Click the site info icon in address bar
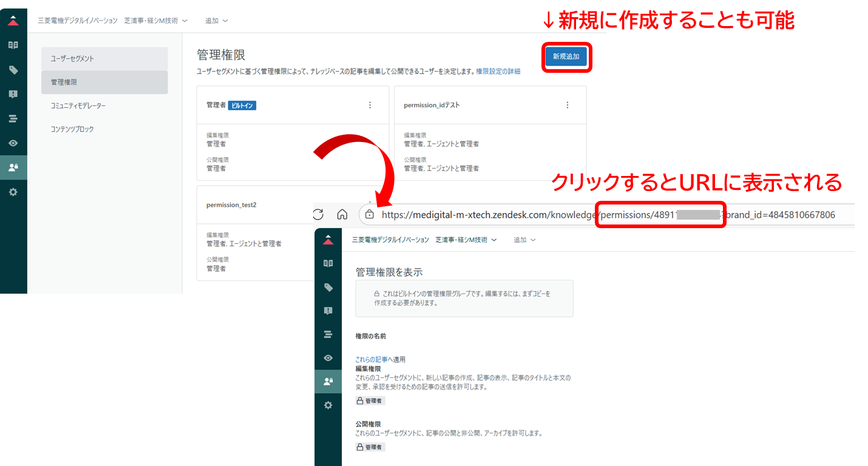Screen dimensions: 868x466 click(x=369, y=215)
